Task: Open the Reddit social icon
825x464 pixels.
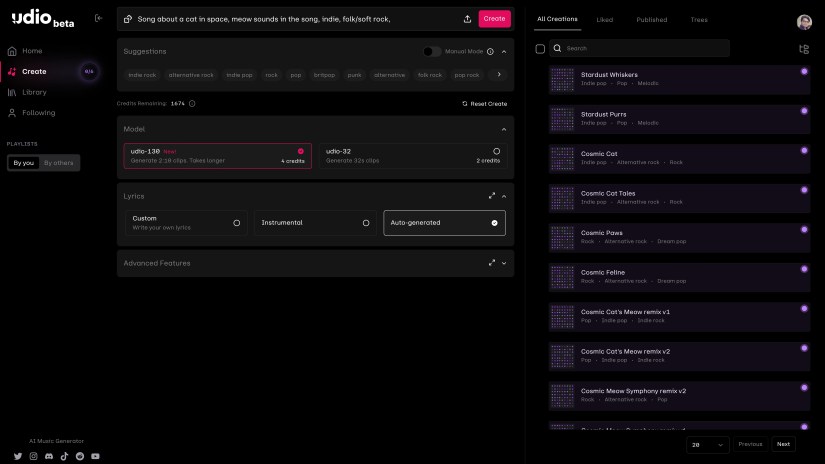Action: [80, 456]
